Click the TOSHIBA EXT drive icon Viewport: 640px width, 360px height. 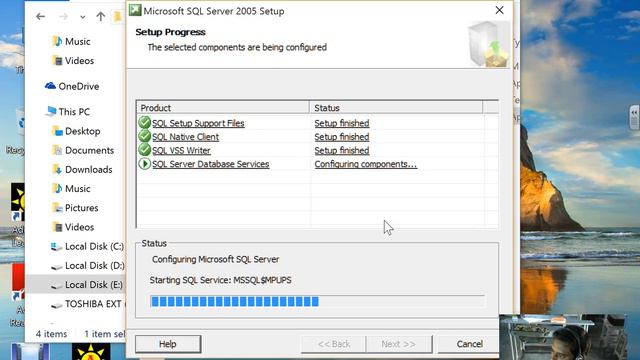point(56,305)
